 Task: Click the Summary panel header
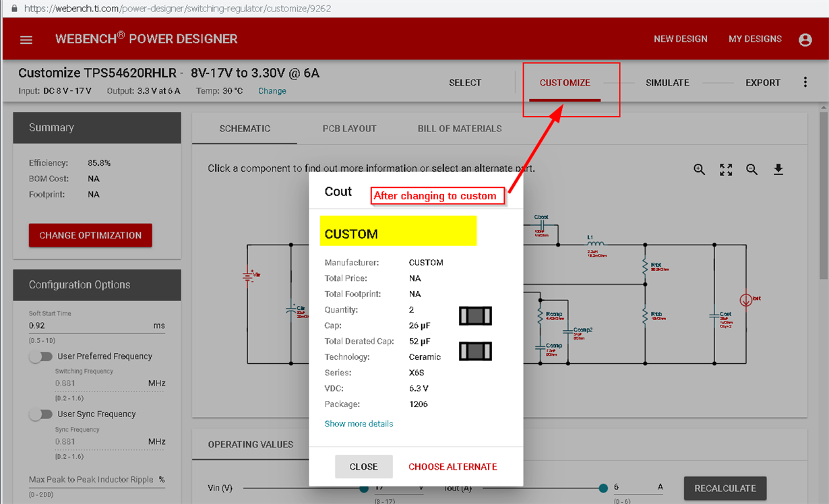(97, 128)
